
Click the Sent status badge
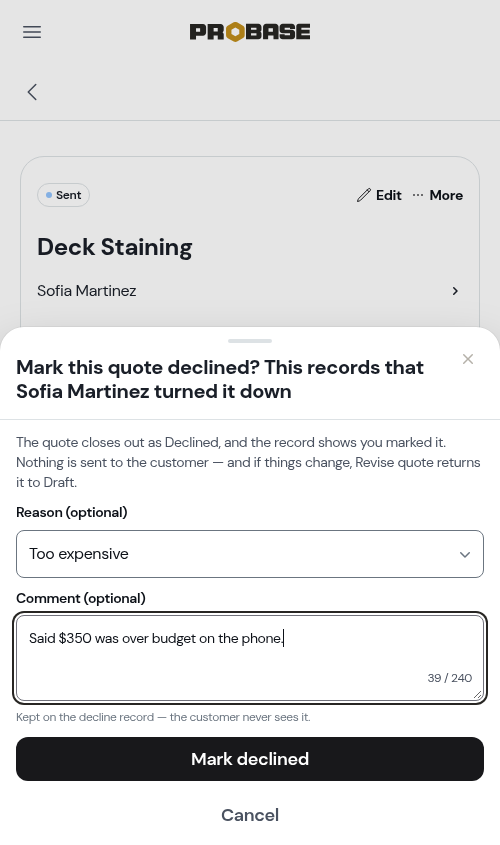(64, 195)
